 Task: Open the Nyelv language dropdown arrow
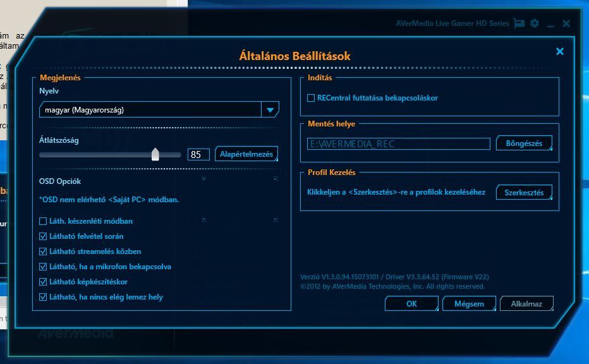[270, 110]
